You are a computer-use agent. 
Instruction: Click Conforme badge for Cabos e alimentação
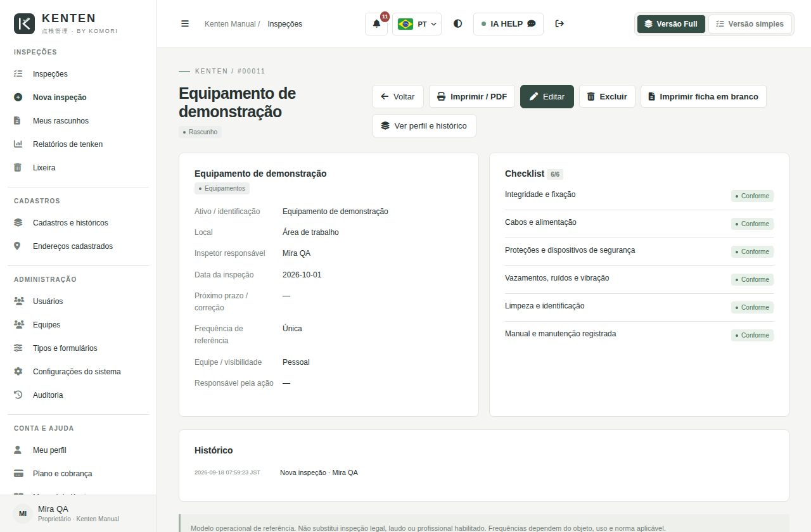752,224
